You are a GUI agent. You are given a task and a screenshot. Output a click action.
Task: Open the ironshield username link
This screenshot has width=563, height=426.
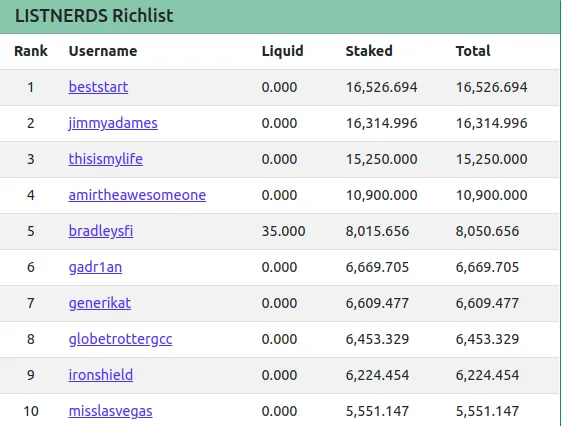click(101, 375)
